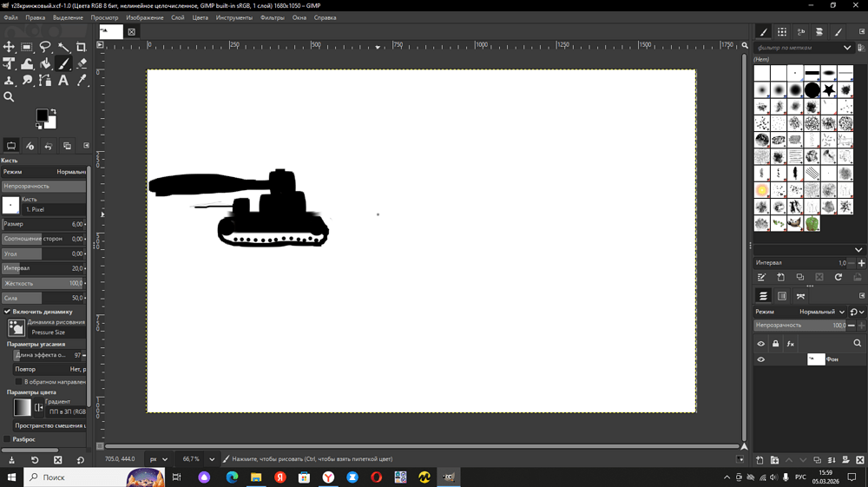This screenshot has width=868, height=487.
Task: Open the brush tag filter dropdown
Action: pyautogui.click(x=847, y=48)
